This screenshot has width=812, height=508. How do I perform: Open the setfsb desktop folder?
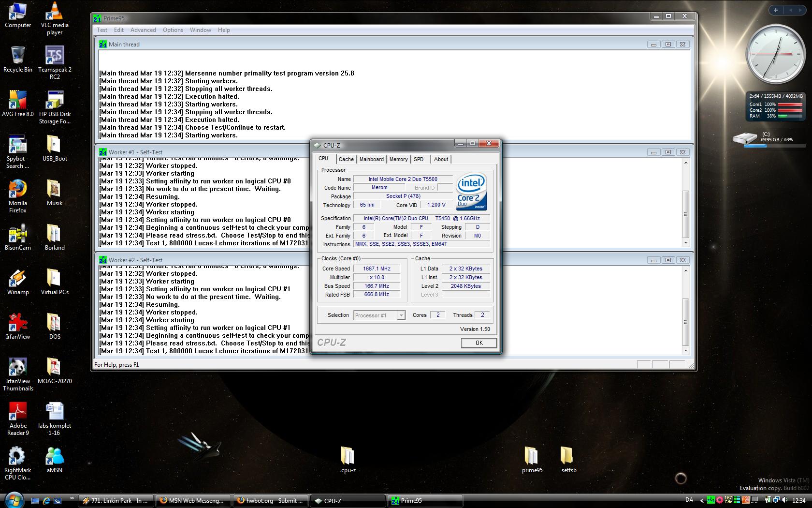[x=568, y=460]
